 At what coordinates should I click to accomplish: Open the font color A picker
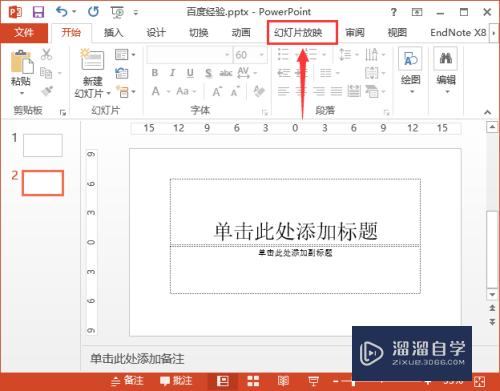tap(161, 91)
